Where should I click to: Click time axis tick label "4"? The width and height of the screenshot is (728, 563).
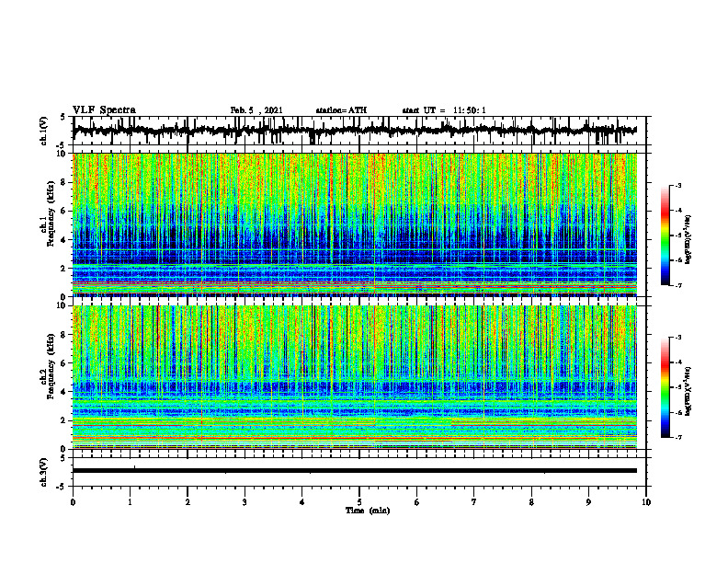click(x=302, y=502)
